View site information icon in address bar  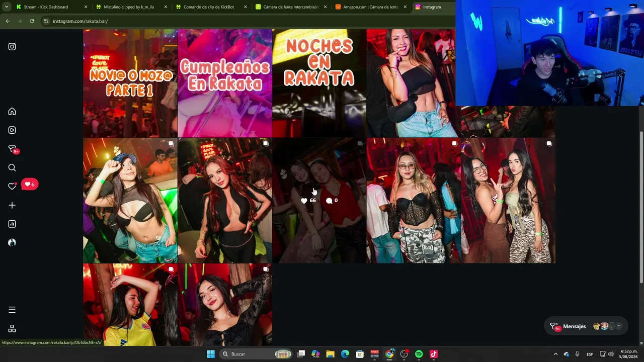click(46, 21)
